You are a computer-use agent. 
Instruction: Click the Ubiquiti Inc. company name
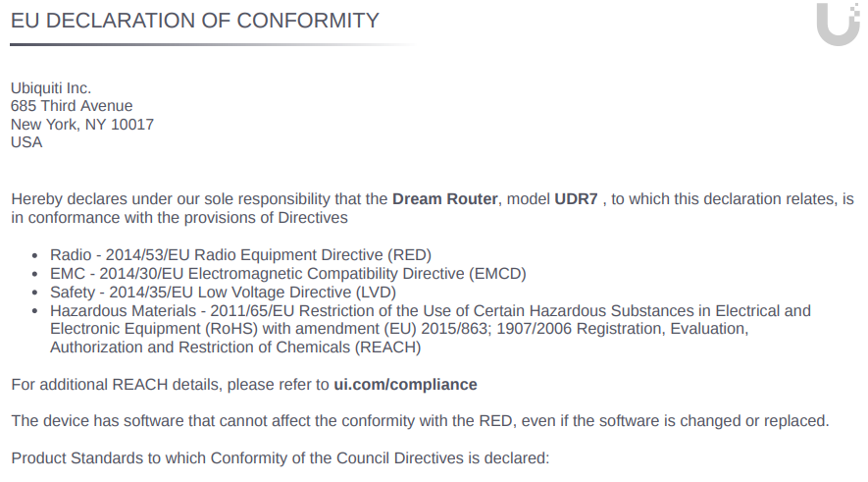click(x=51, y=88)
